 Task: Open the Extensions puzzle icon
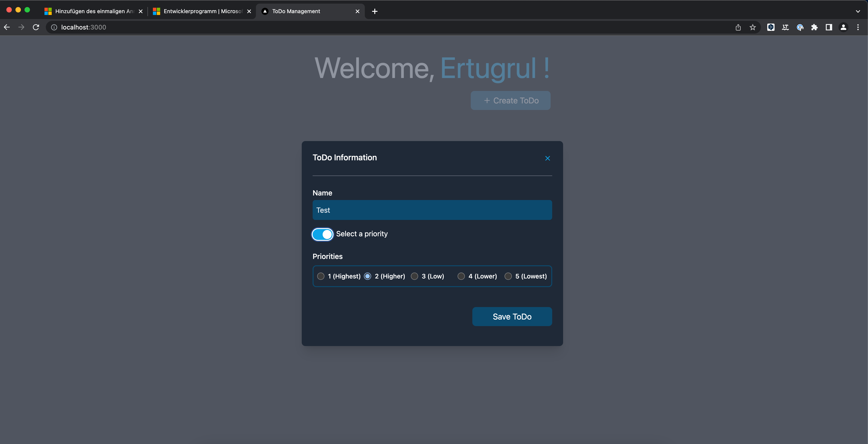click(x=815, y=27)
